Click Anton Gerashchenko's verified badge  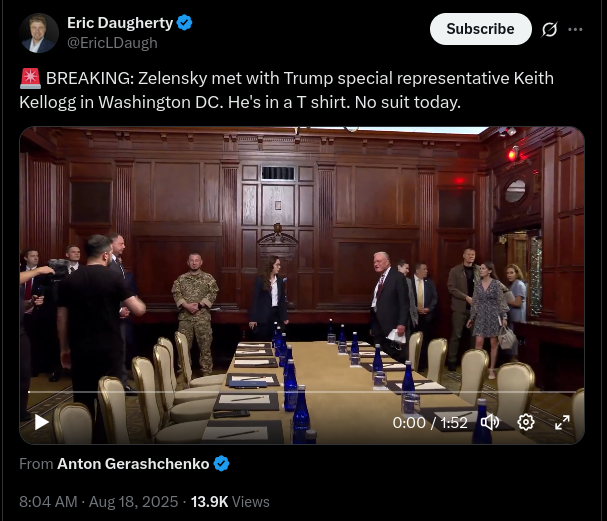pyautogui.click(x=221, y=464)
